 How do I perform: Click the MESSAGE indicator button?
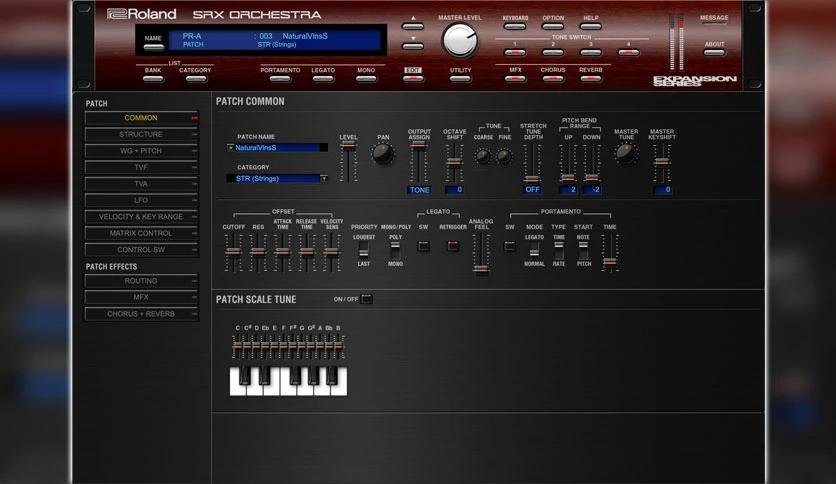pyautogui.click(x=714, y=23)
